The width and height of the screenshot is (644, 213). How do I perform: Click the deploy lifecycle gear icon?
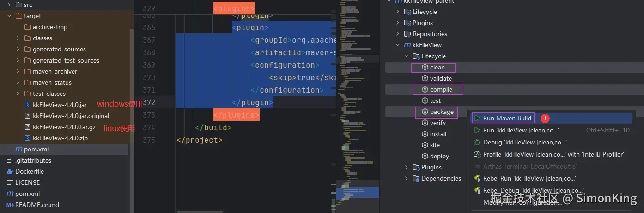(425, 156)
